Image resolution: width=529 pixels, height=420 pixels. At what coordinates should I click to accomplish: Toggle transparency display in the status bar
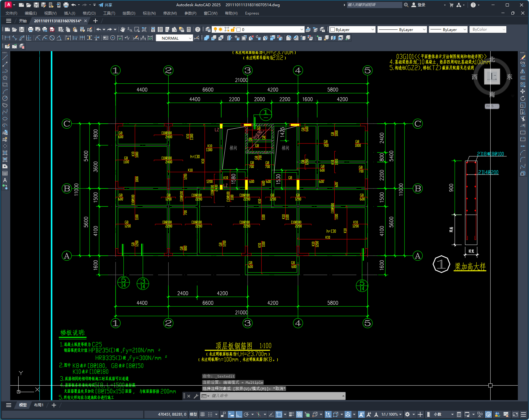(x=299, y=414)
